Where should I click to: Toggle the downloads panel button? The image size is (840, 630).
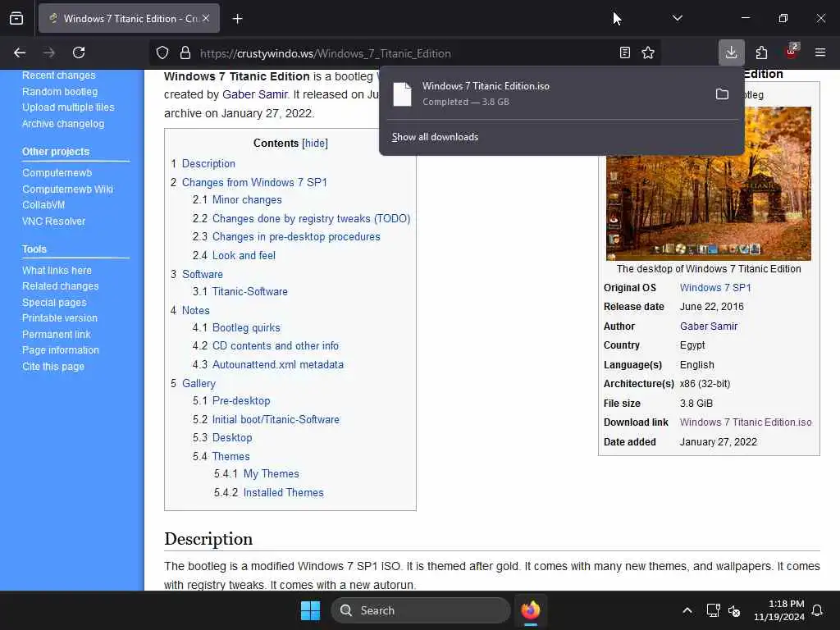click(x=731, y=52)
